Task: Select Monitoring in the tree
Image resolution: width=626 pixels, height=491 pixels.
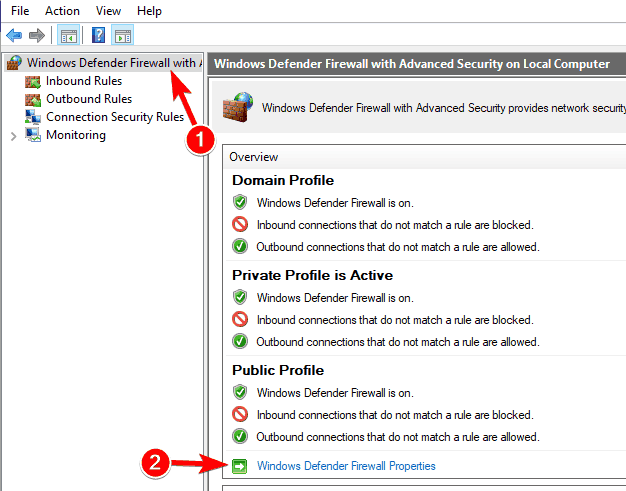Action: point(76,135)
